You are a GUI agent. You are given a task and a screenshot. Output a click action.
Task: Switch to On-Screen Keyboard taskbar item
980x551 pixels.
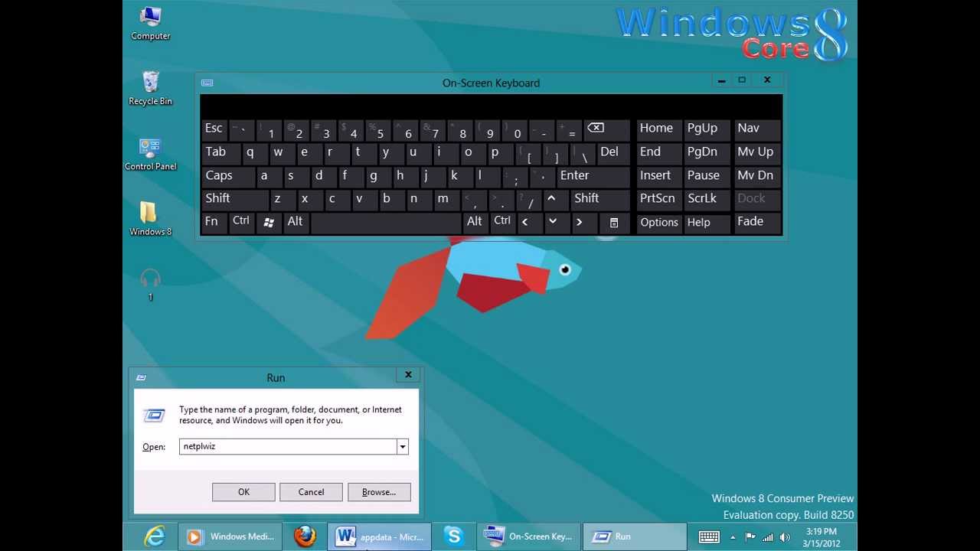coord(529,536)
